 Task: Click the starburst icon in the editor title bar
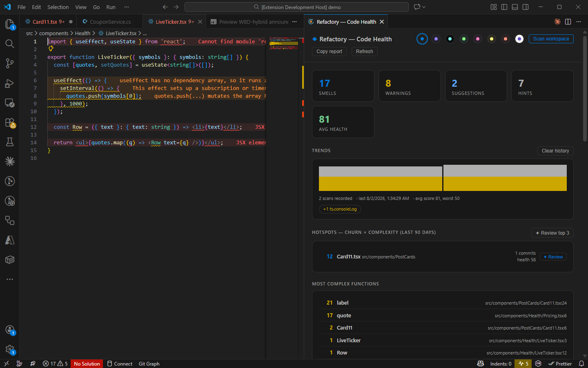557,22
